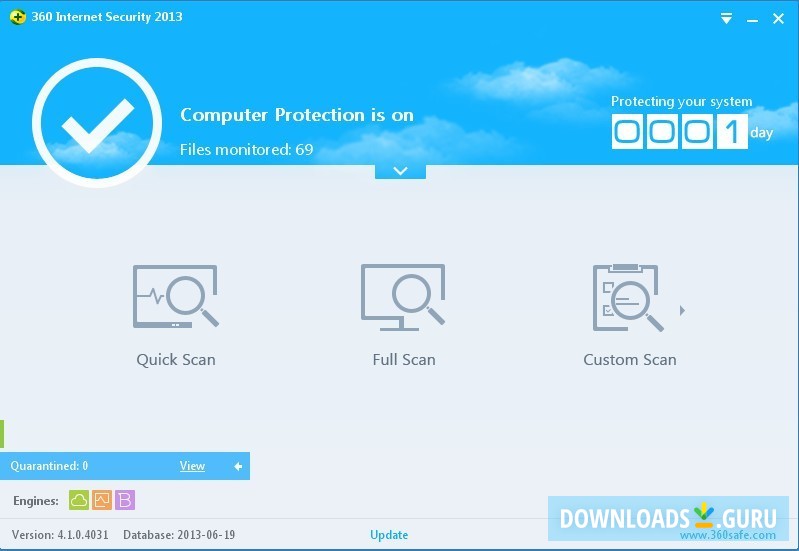799x551 pixels.
Task: Click 'Protecting your system' text
Action: click(x=682, y=101)
